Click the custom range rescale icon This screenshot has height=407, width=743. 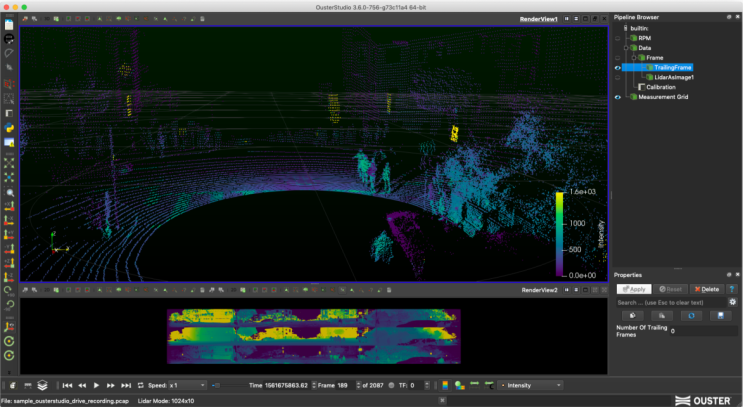coord(489,385)
